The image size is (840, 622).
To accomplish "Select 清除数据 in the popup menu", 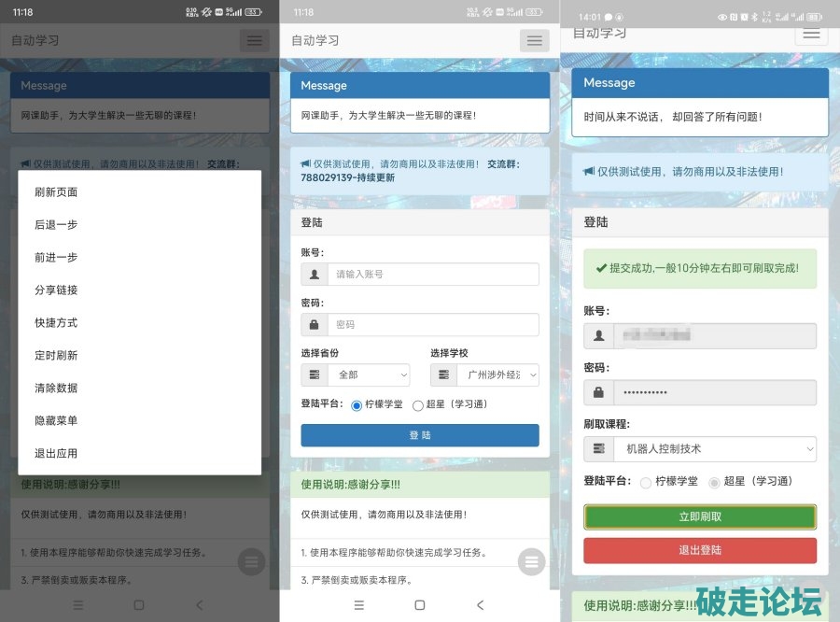I will (56, 389).
